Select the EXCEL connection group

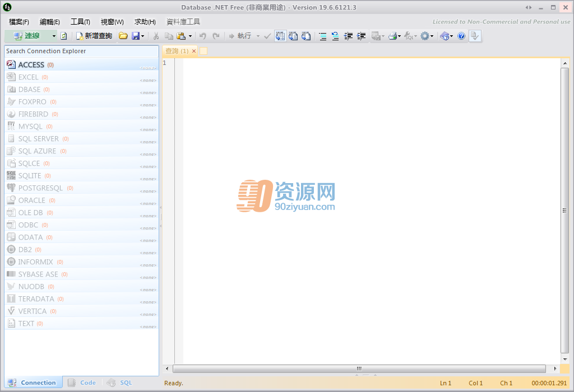(x=82, y=77)
